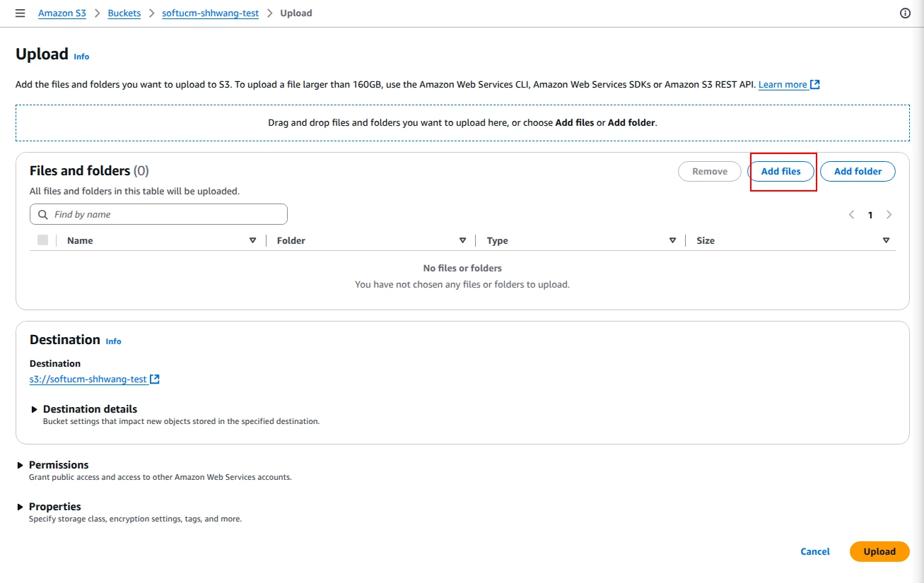Open external link icon next to destination URL

155,379
